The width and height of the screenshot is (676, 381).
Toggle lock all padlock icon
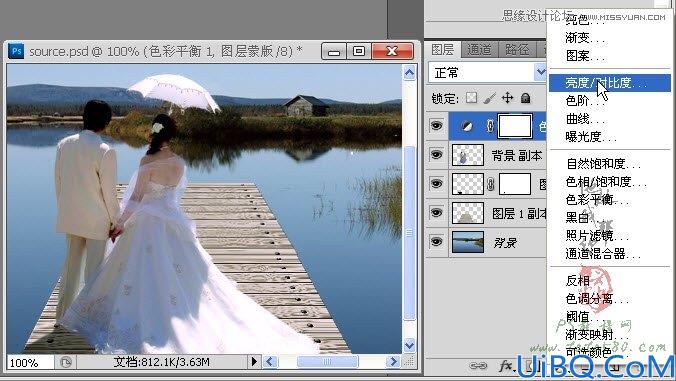(x=525, y=98)
